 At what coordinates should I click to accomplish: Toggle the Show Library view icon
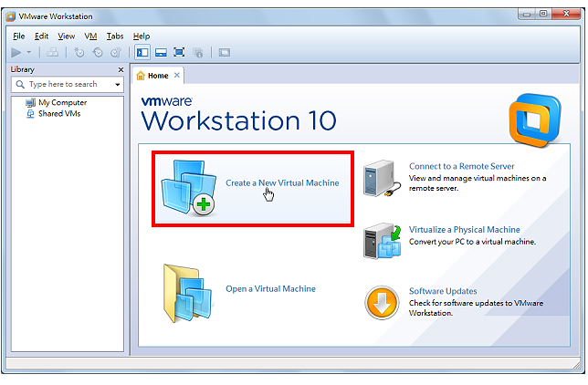click(142, 53)
